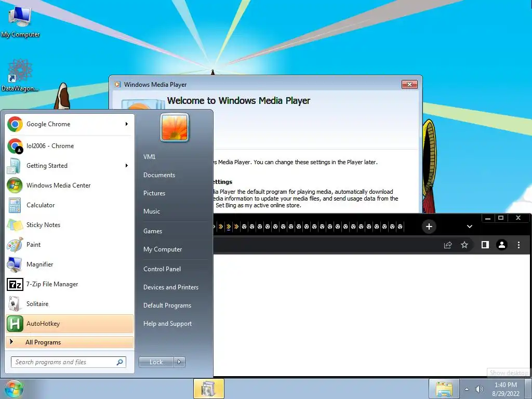This screenshot has height=399, width=532.
Task: Open the Calculator app
Action: click(x=70, y=205)
